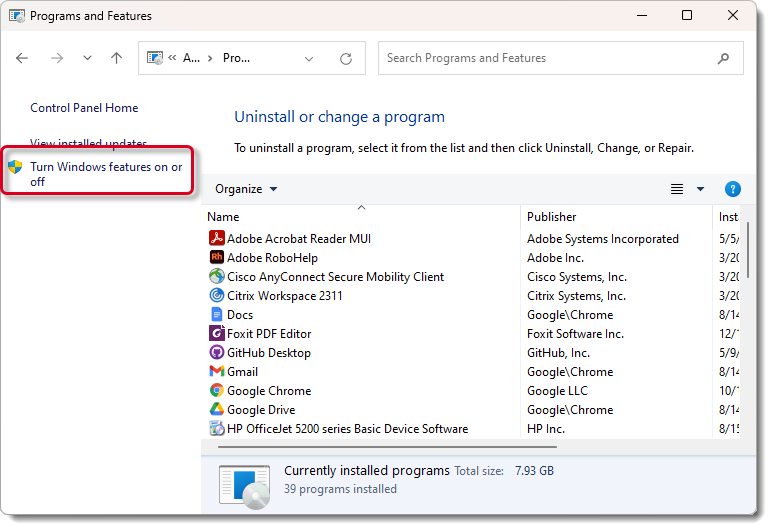772x530 pixels.
Task: Open Turn Windows features on or off
Action: [x=106, y=174]
